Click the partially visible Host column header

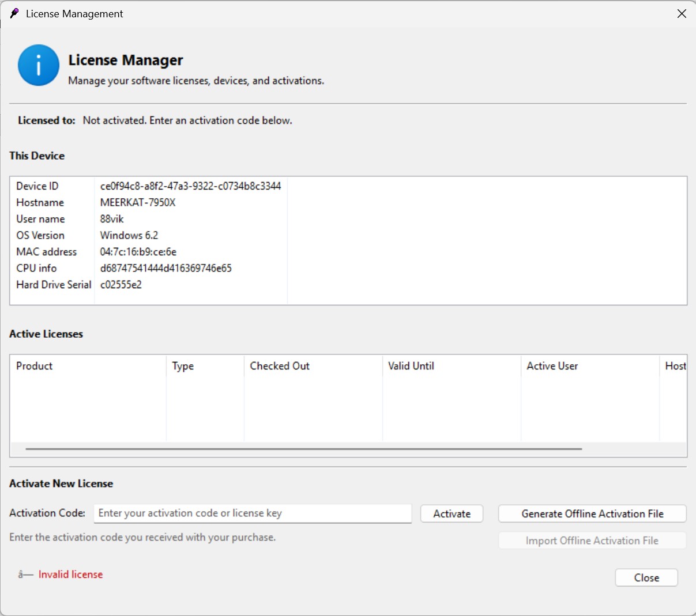point(674,366)
